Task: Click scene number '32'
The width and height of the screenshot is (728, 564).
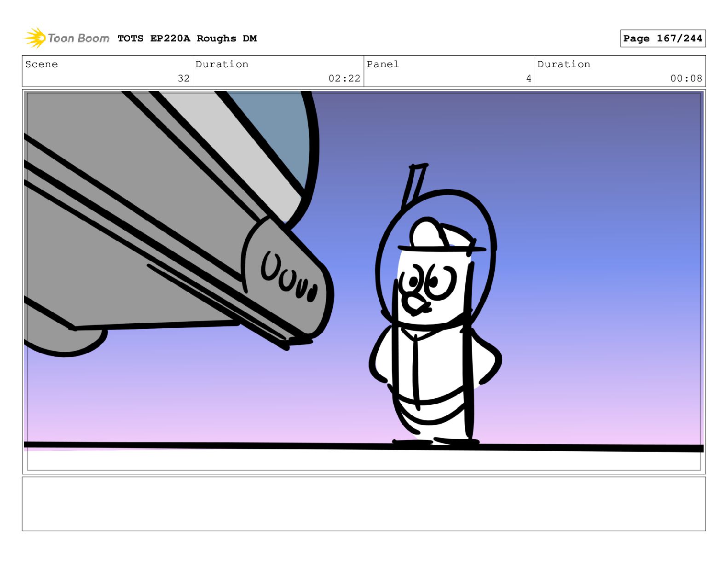Action: (x=184, y=78)
